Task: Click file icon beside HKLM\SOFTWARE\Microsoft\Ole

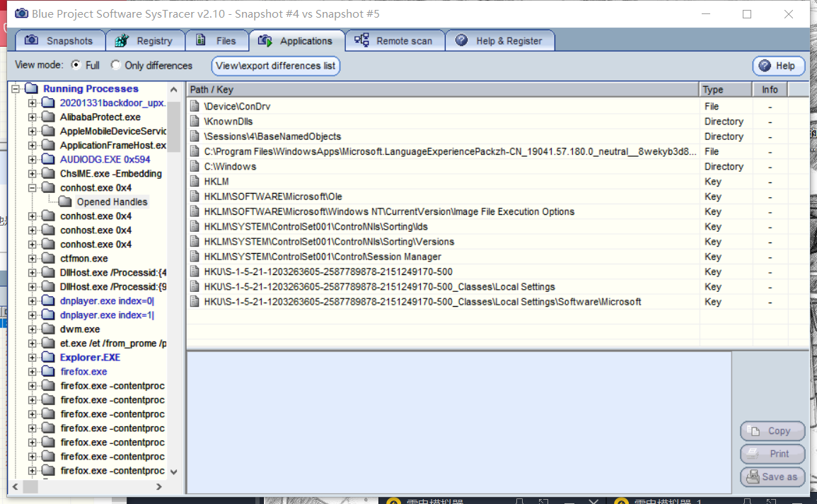Action: 195,197
